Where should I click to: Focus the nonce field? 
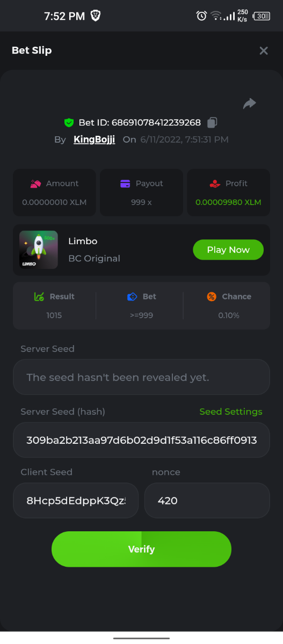pyautogui.click(x=207, y=501)
